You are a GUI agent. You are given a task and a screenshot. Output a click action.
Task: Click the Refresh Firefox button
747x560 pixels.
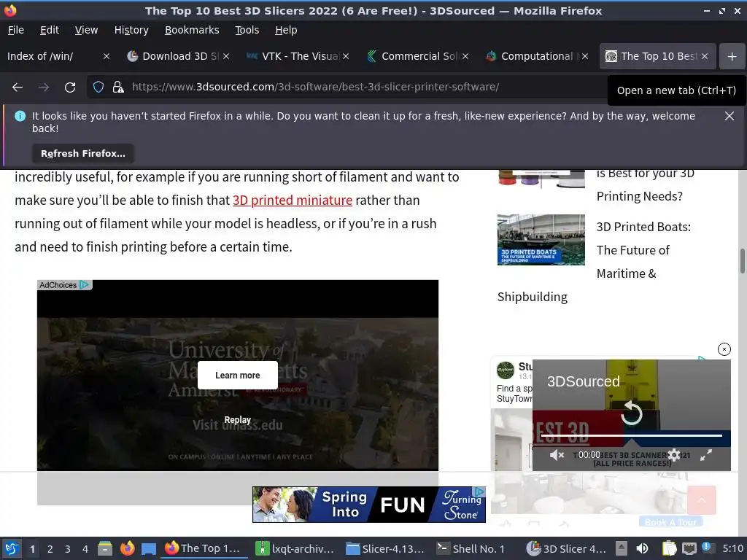coord(83,153)
